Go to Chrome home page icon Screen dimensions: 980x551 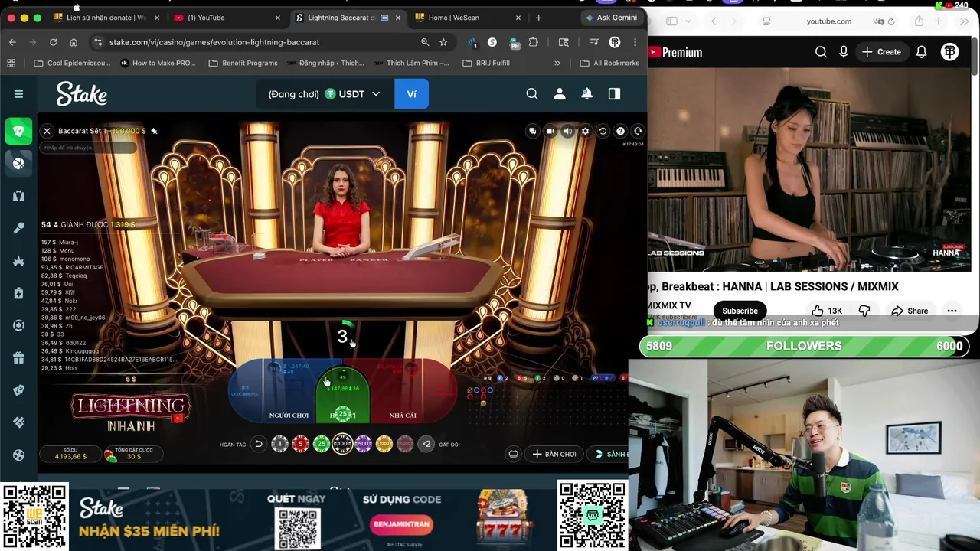73,42
